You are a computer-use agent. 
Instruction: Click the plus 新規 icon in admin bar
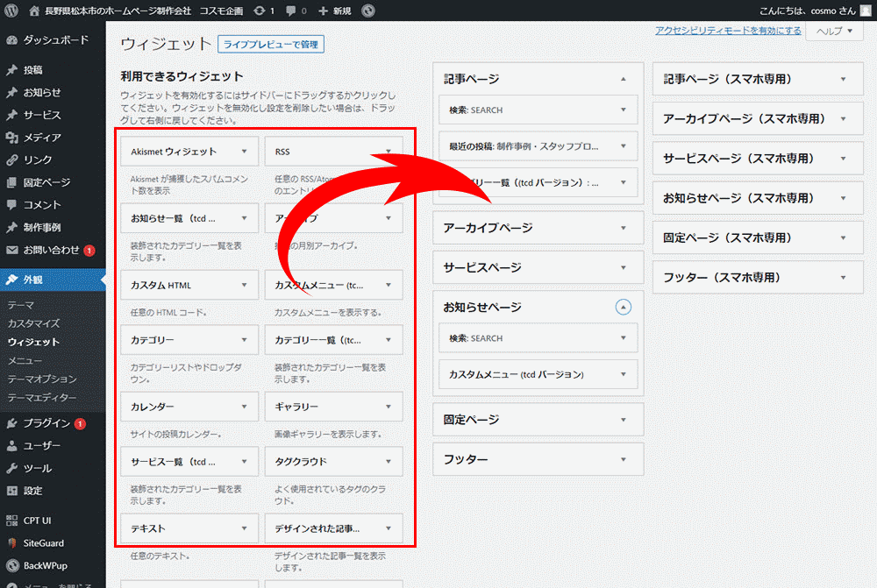324,11
